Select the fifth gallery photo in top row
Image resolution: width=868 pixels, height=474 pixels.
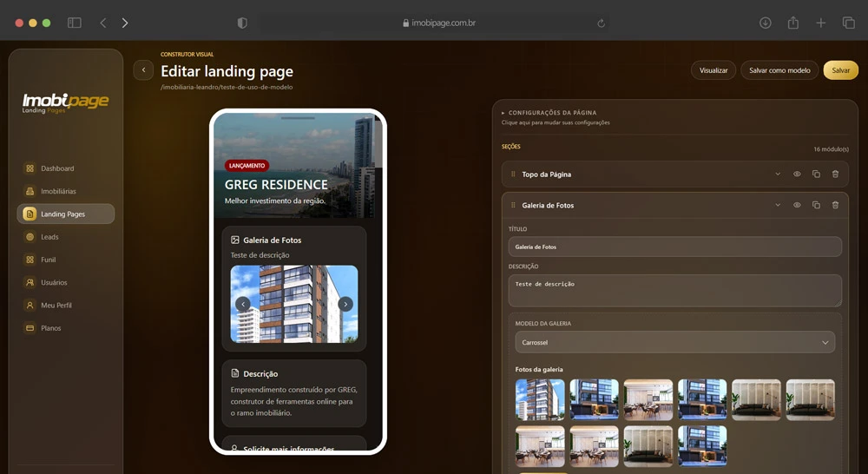click(x=756, y=399)
